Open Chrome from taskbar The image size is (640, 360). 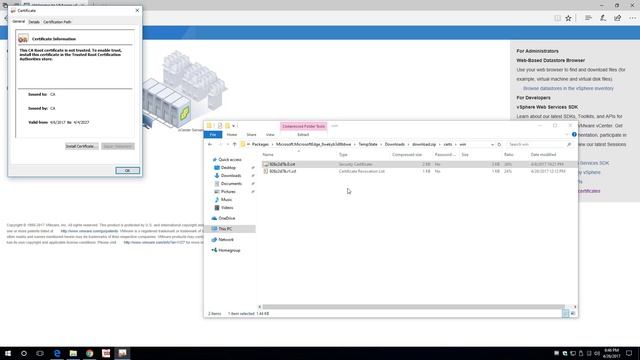(x=89, y=353)
